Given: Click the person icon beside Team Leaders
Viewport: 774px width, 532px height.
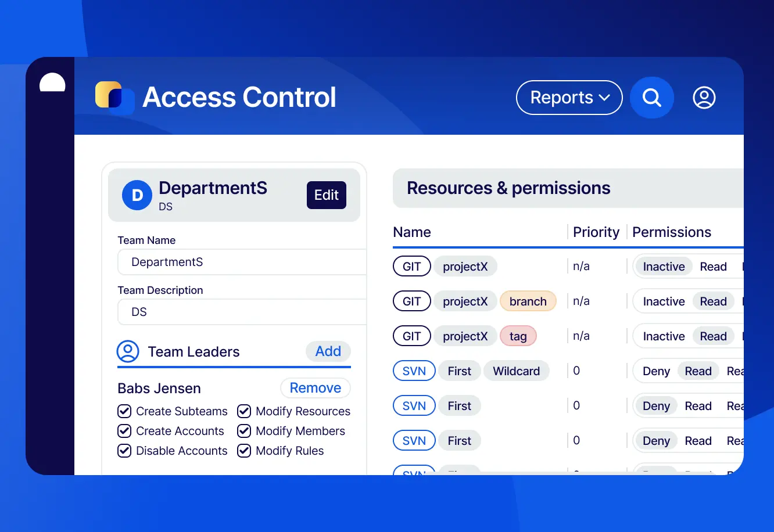Looking at the screenshot, I should (x=128, y=351).
